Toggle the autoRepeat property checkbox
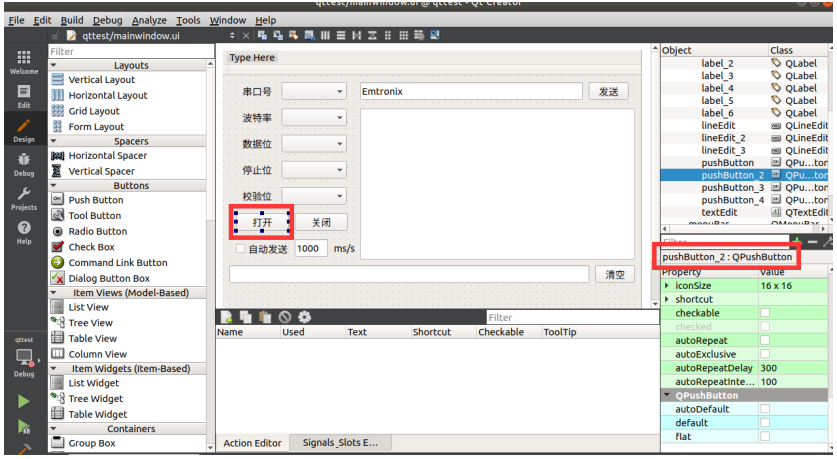Screen dimensions: 837x459 pyautogui.click(x=765, y=341)
